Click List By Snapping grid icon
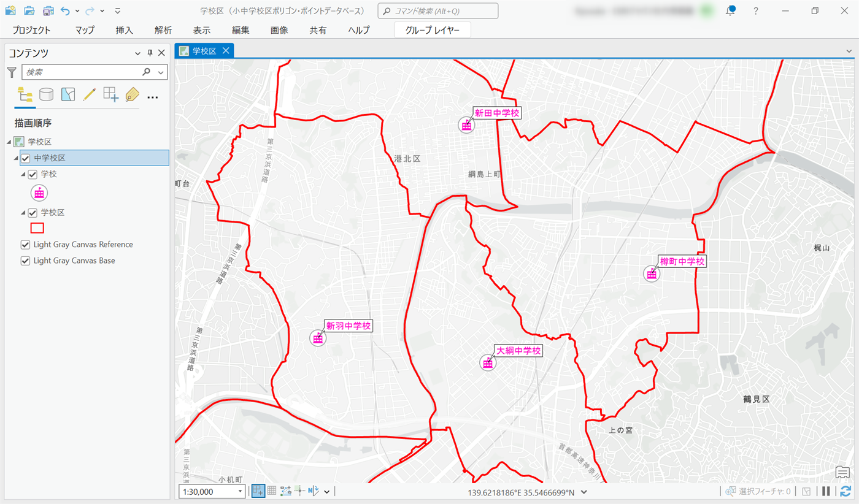This screenshot has width=859, height=504. click(110, 94)
